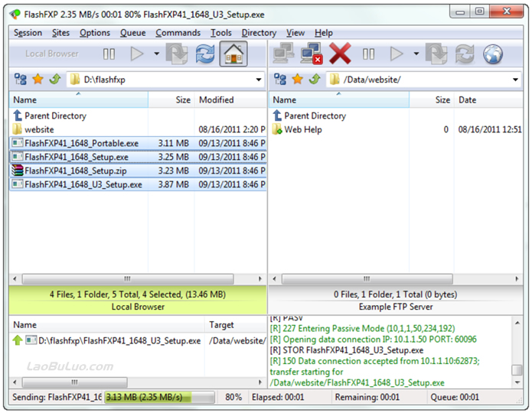Click the Elapsed time status entry
532x413 pixels.
[278, 397]
